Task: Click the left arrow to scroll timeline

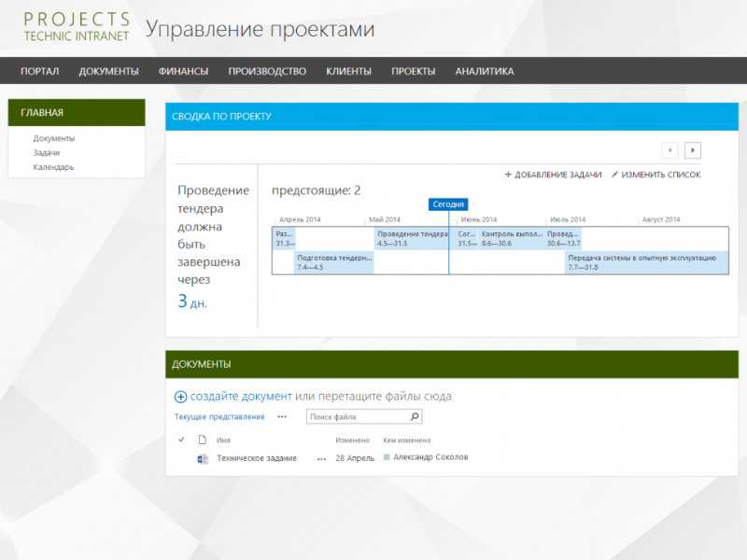Action: 669,149
